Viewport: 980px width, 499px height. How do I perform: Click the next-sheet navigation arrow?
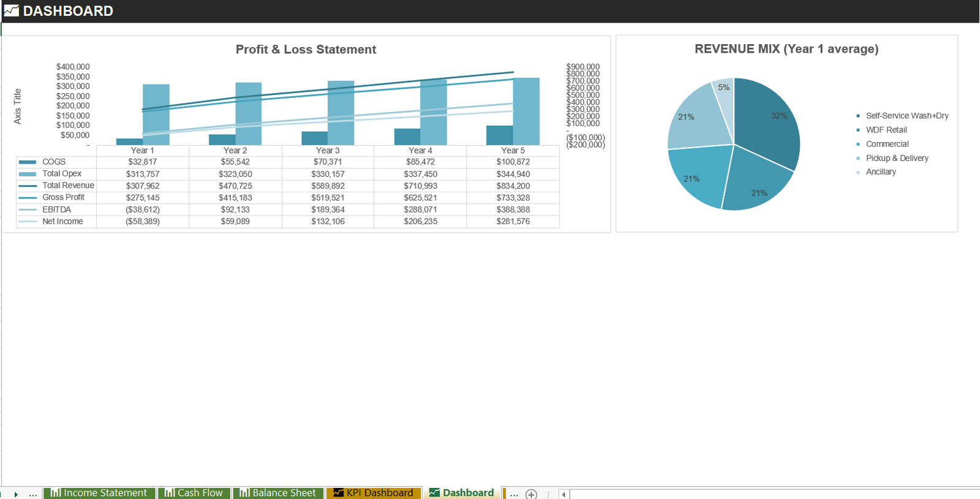point(16,494)
